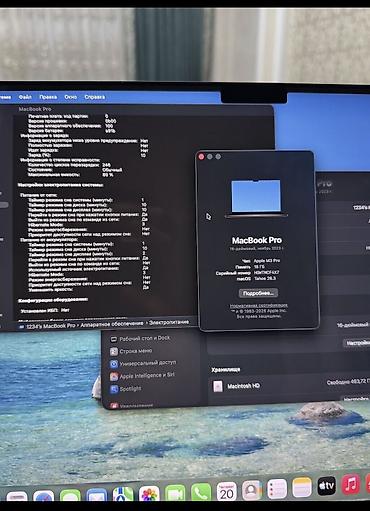Click 1234's MacBook Pro in path bar
This screenshot has width=370, height=511.
click(x=48, y=326)
